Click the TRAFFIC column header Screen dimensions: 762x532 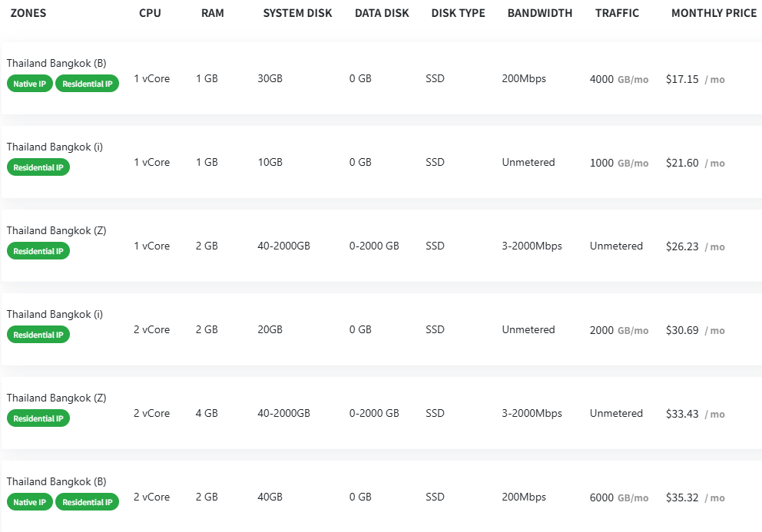[x=617, y=13]
